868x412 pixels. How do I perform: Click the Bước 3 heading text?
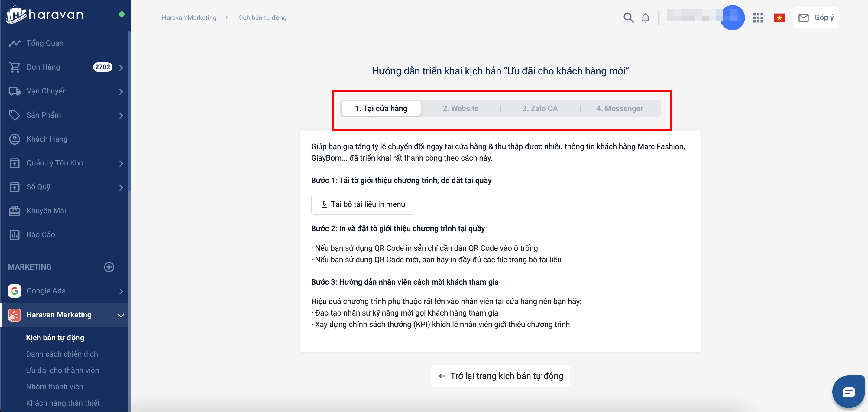tap(404, 282)
